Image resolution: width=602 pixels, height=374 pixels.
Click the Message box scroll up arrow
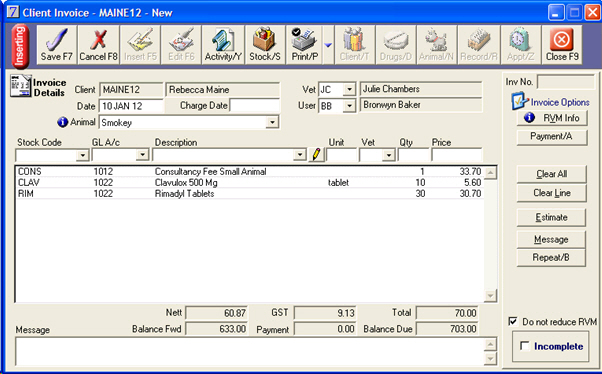pyautogui.click(x=491, y=344)
